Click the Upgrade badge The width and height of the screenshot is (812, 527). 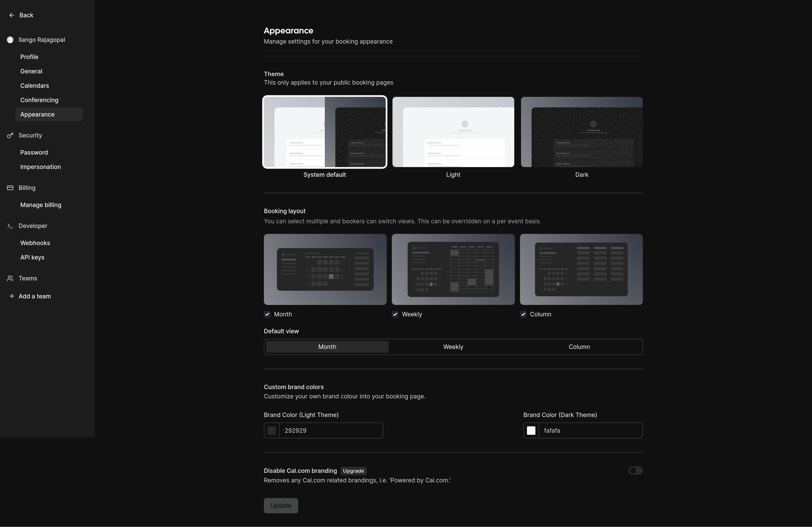tap(353, 471)
